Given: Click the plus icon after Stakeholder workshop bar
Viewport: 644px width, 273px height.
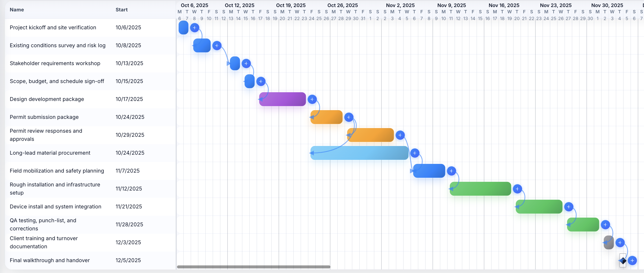Looking at the screenshot, I should coord(246,63).
